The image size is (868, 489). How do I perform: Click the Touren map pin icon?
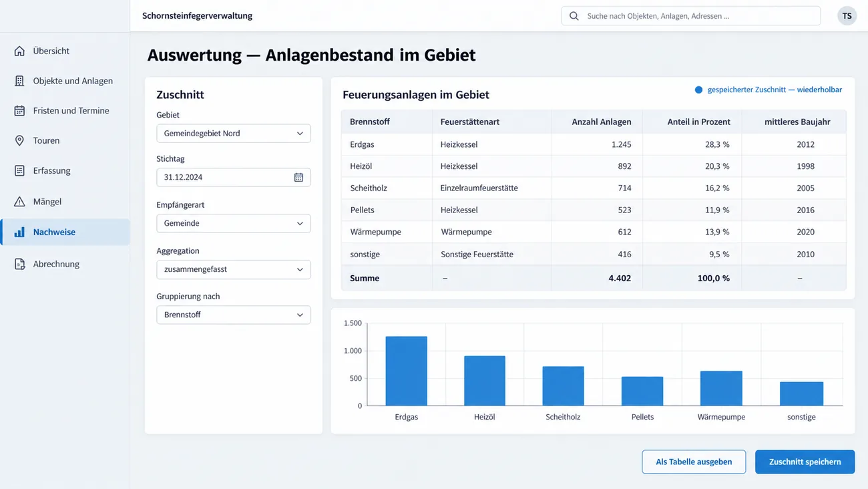tap(19, 141)
